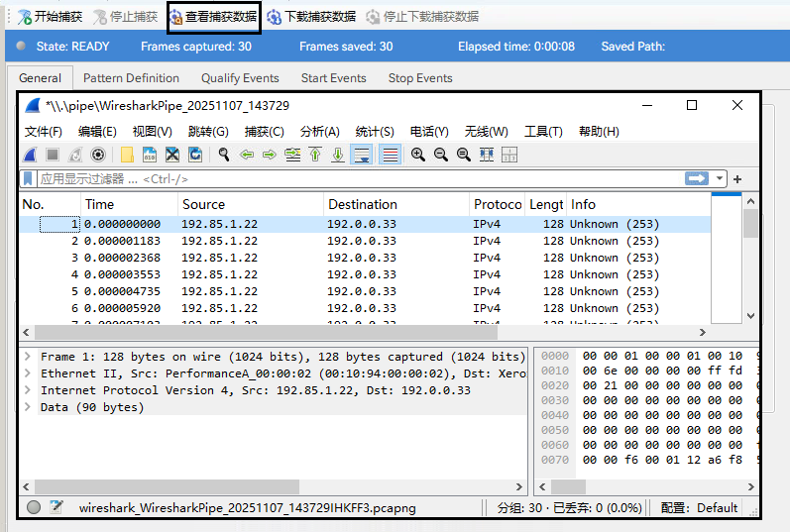Click the 开始捕获 button
The width and height of the screenshot is (790, 532).
click(50, 17)
